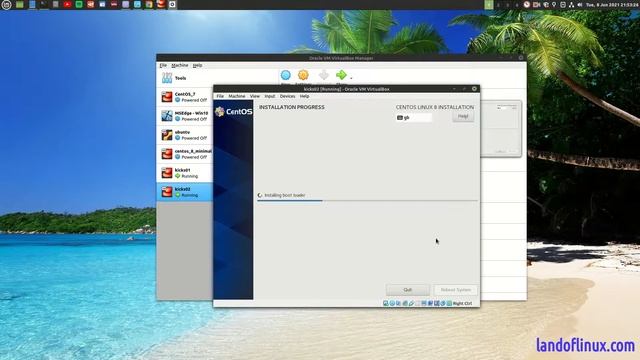Viewport: 640px width, 360px height.
Task: Open Machine menu in kicks02 VM window
Action: point(237,96)
